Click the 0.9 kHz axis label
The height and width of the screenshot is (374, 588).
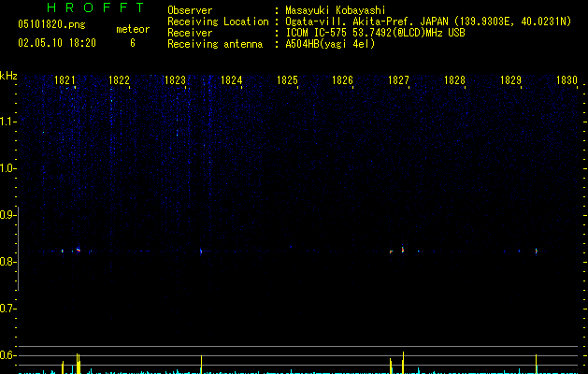pyautogui.click(x=7, y=215)
